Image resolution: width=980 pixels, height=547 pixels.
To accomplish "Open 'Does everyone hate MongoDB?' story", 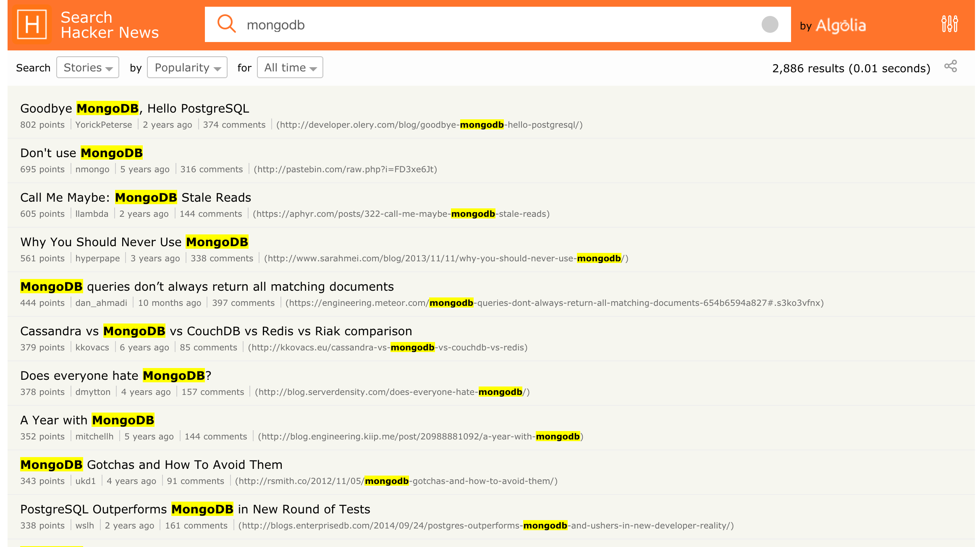I will [115, 376].
